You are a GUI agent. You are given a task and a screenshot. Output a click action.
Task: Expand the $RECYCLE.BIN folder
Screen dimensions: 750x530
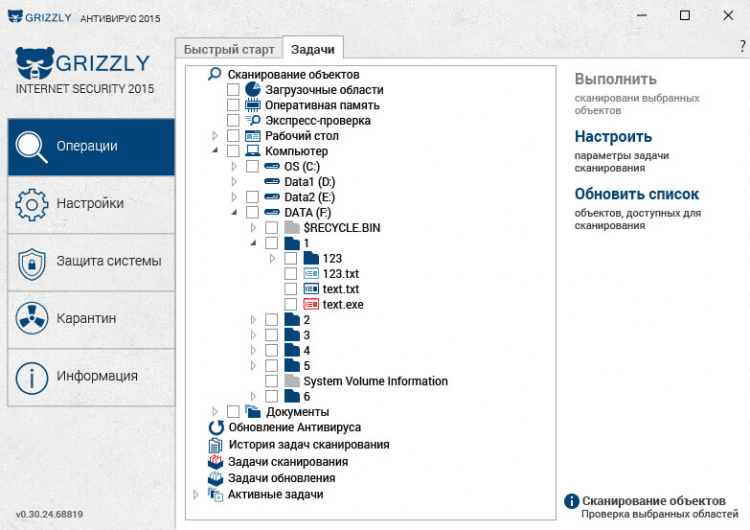tap(253, 228)
